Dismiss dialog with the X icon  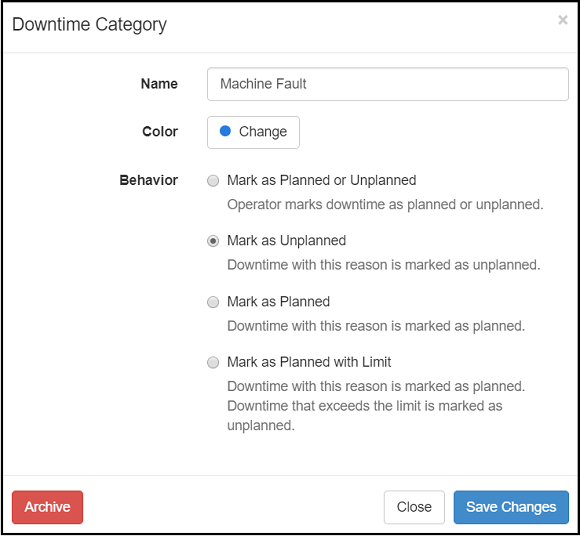coord(563,20)
